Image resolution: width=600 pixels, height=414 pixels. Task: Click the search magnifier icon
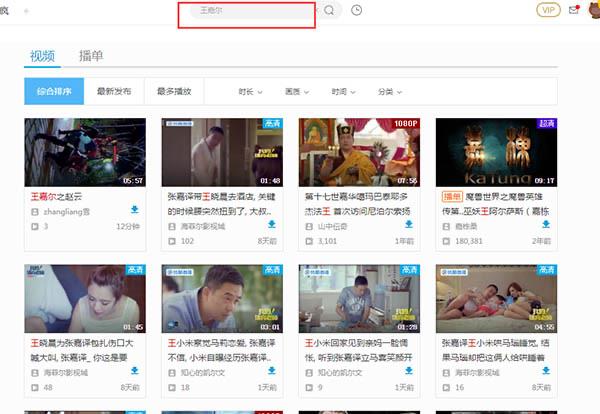coord(330,10)
